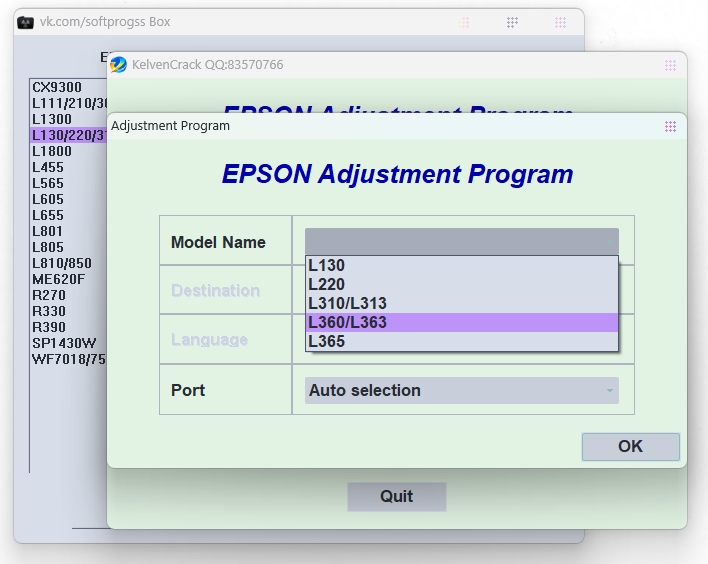Click the KelvenCrack app logo icon
The height and width of the screenshot is (564, 708).
(118, 65)
